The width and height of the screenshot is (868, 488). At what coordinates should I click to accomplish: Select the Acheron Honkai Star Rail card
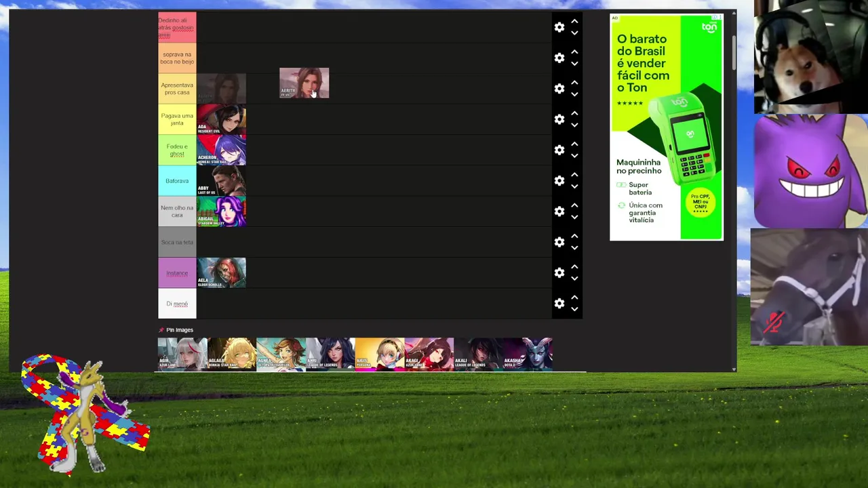click(222, 150)
